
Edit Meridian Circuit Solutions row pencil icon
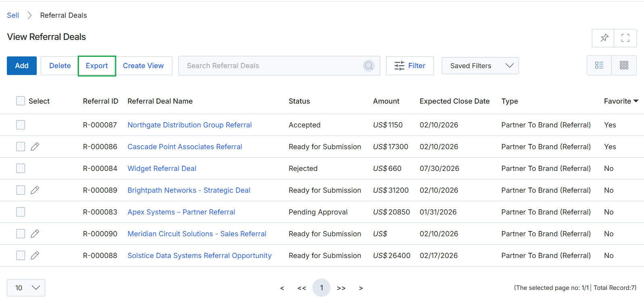(x=35, y=234)
